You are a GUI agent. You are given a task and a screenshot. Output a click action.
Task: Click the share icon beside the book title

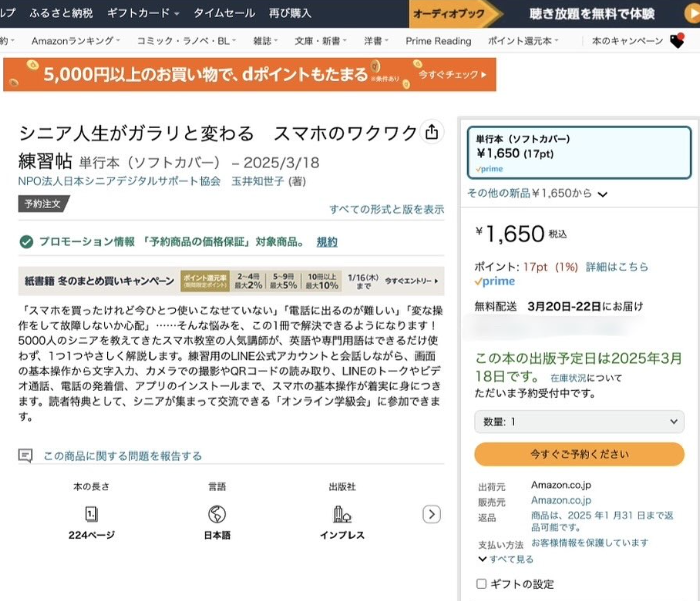[432, 132]
